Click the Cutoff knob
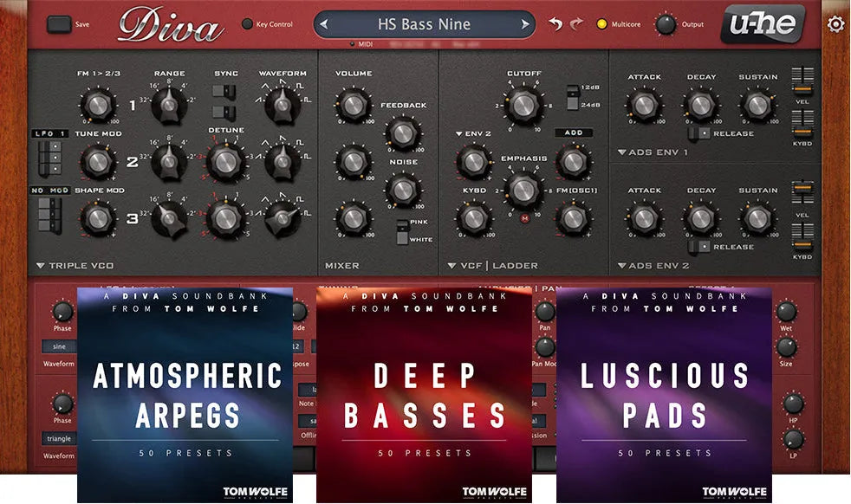 click(x=523, y=106)
